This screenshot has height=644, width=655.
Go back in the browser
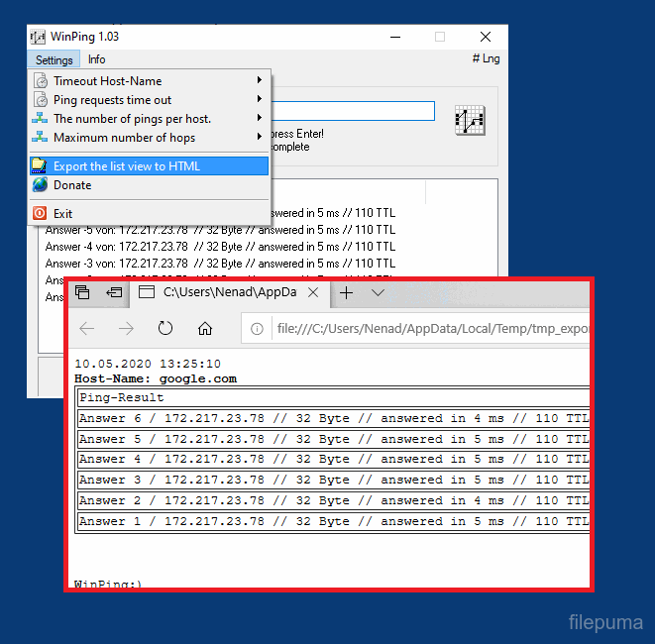87,329
